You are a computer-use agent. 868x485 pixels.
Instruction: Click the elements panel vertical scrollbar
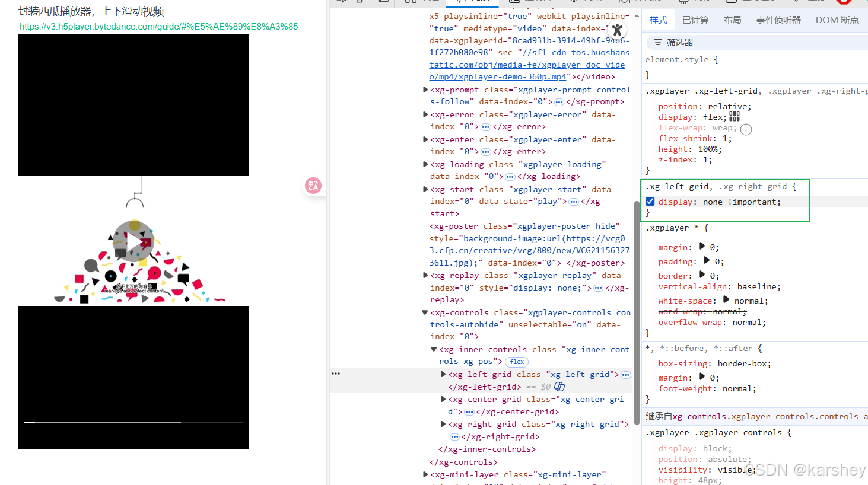coord(637,313)
